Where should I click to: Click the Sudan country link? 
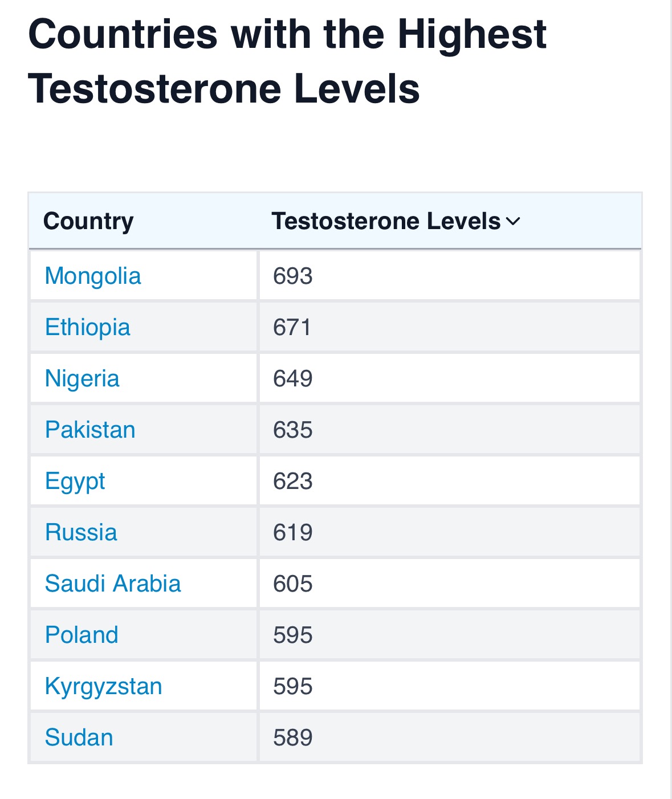tap(79, 738)
